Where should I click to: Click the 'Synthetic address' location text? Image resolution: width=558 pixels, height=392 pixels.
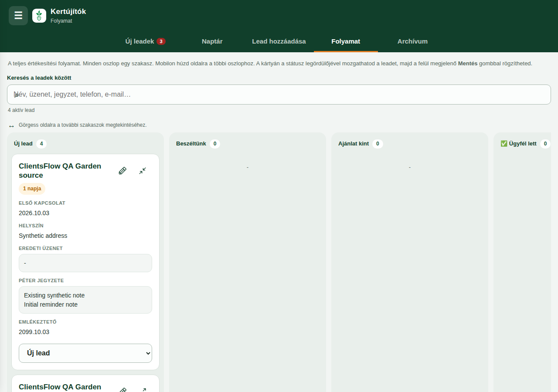tap(43, 236)
